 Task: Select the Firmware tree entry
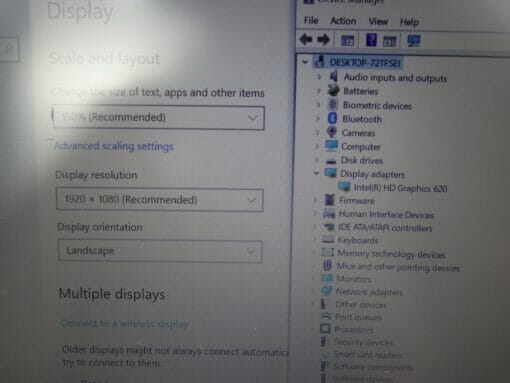[x=357, y=200]
